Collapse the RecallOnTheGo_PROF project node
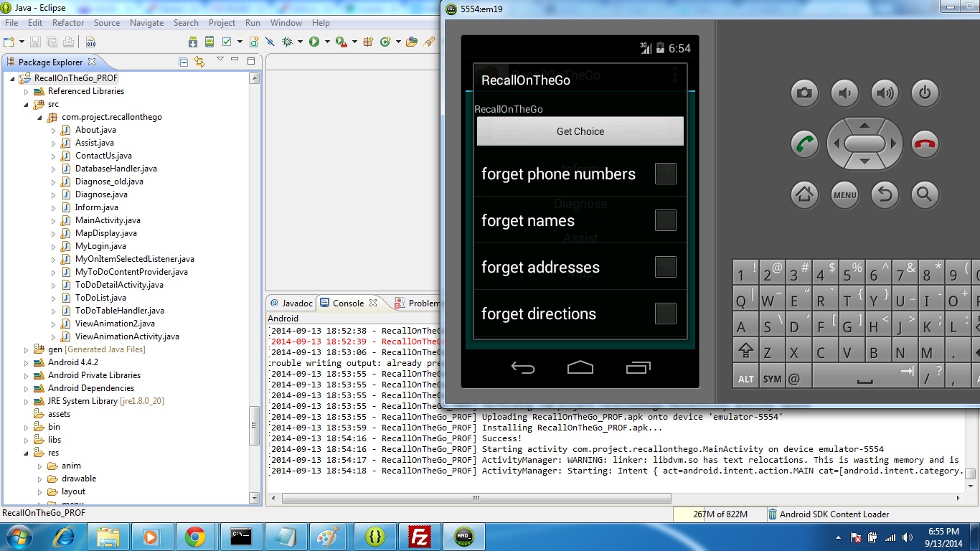Image resolution: width=980 pixels, height=551 pixels. (x=12, y=78)
